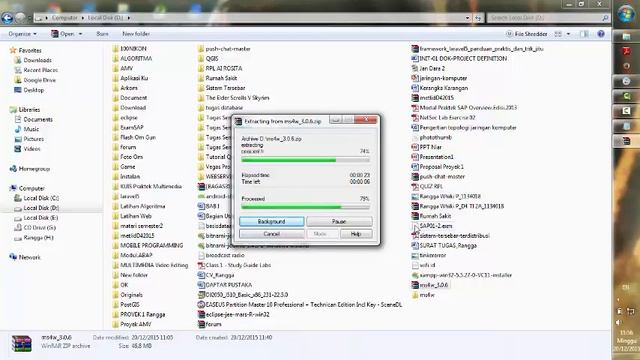Screen dimensions: 640x360
Task: Select the PPT Niar presentation
Action: point(427,147)
